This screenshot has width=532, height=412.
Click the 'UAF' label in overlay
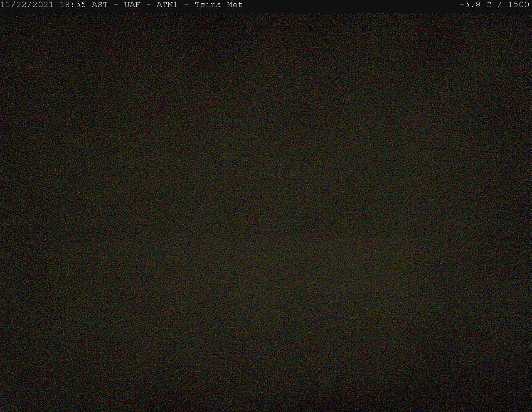(x=132, y=5)
